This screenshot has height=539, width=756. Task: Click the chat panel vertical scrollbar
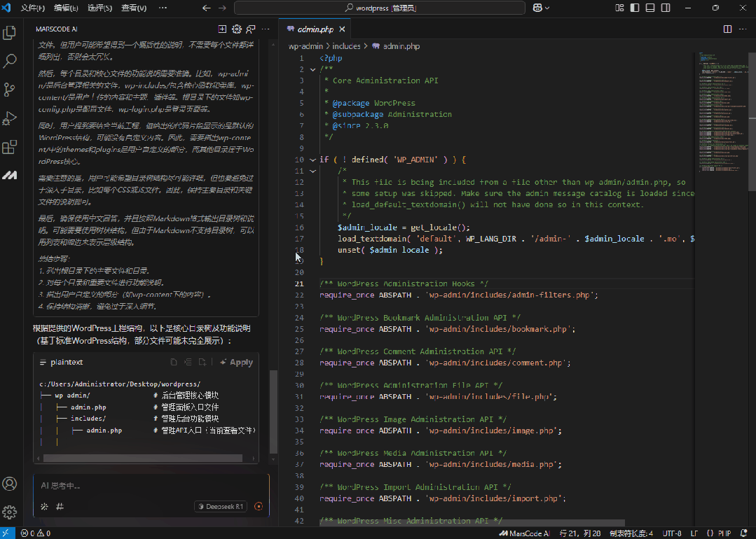click(x=273, y=412)
